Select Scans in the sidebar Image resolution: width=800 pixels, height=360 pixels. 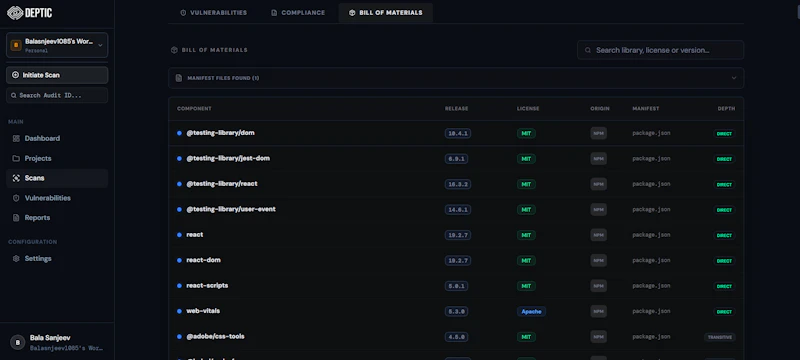[x=57, y=178]
